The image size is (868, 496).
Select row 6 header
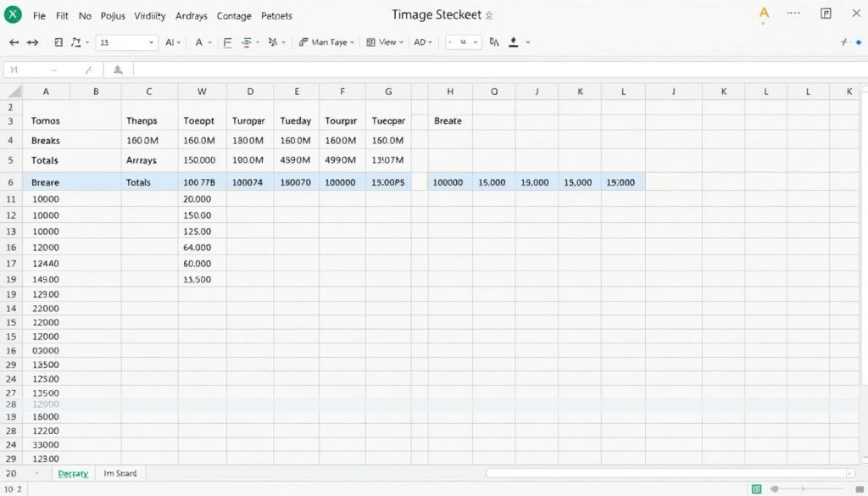coord(11,182)
